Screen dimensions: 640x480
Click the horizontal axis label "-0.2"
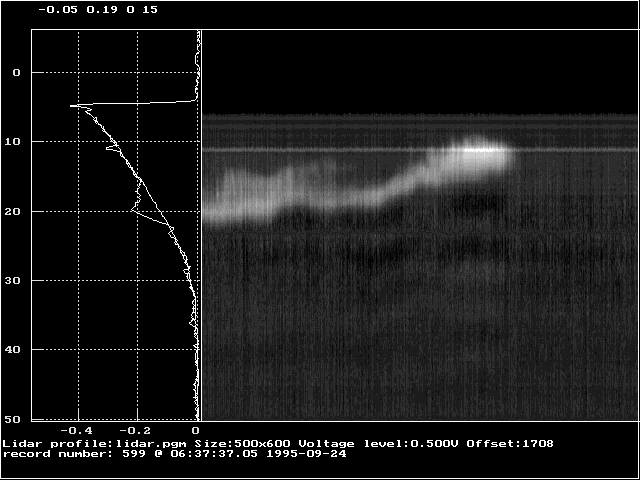pos(135,431)
